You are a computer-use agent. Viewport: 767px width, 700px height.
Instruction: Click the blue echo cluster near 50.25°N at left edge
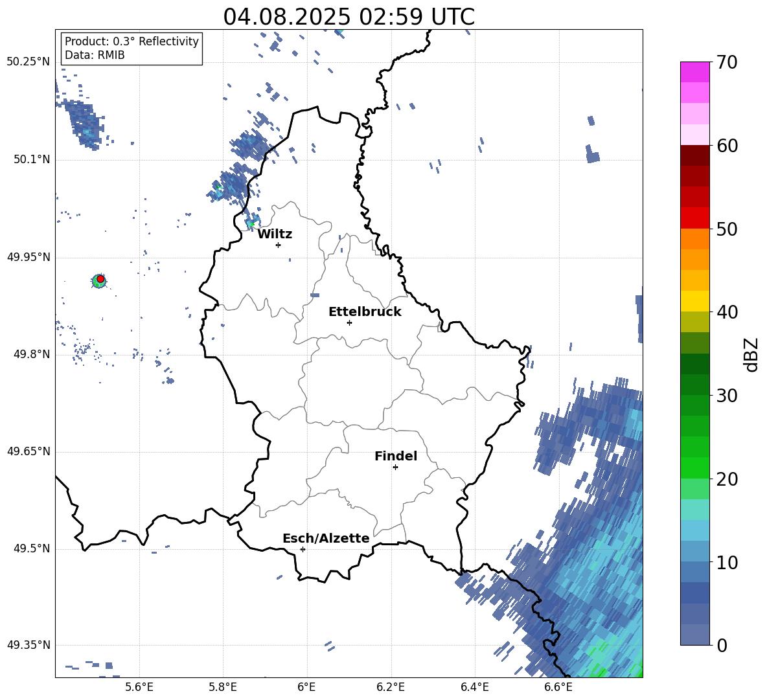point(84,123)
